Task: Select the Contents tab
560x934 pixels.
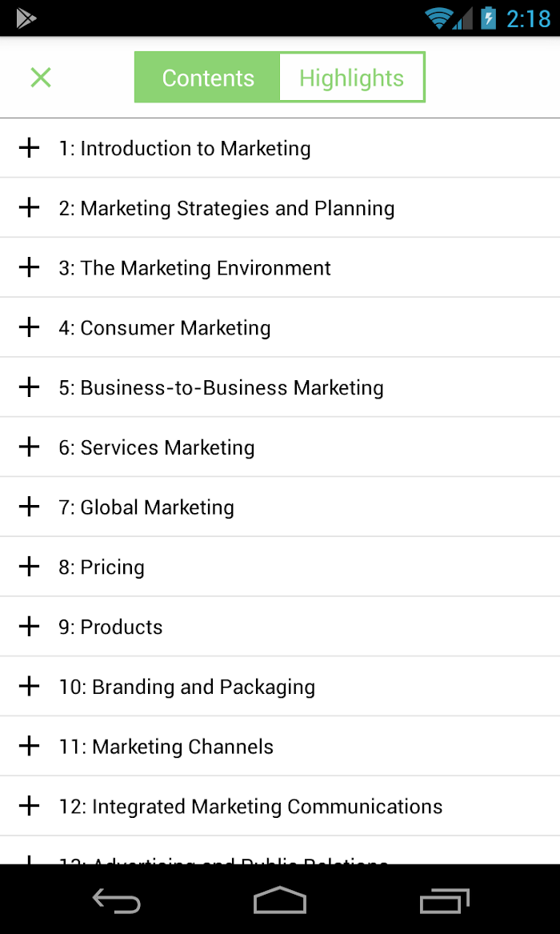Action: click(207, 78)
